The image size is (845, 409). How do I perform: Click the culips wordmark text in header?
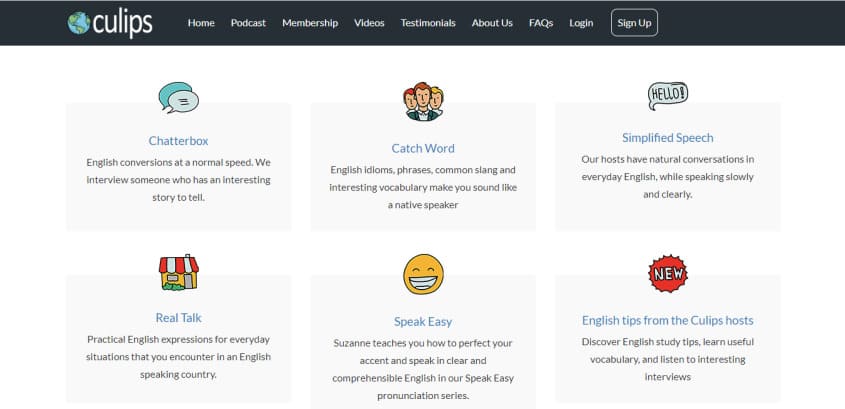point(123,24)
